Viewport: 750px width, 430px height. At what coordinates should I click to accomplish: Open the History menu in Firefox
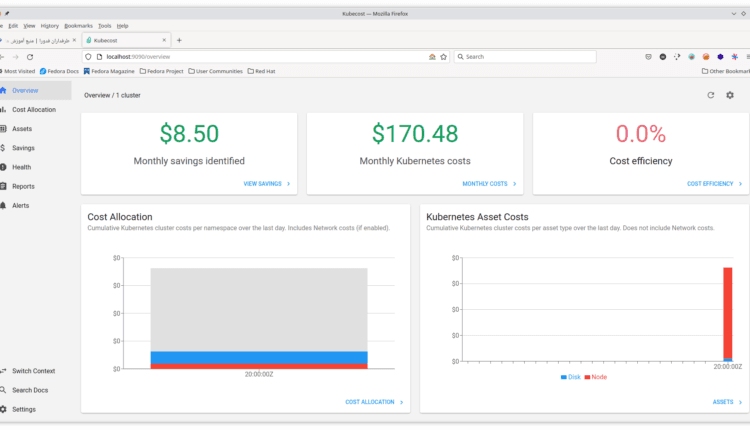tap(50, 25)
